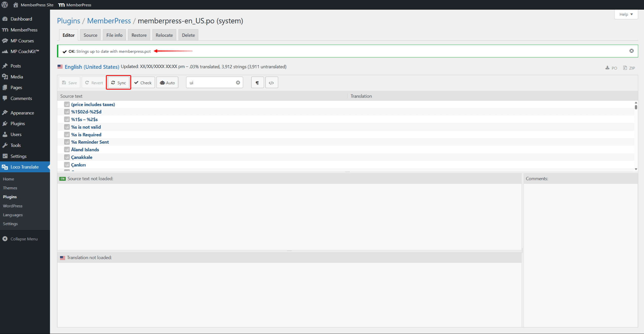Download the PO file
644x334 pixels.
611,68
